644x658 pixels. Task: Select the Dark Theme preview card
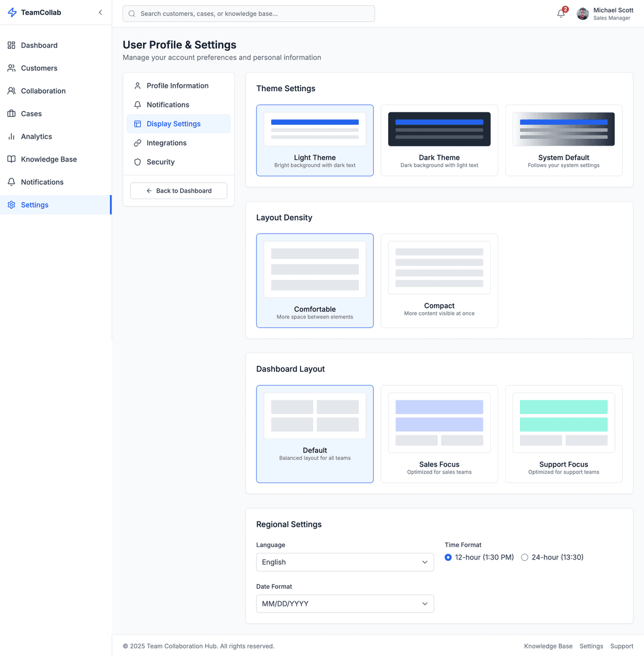(x=439, y=141)
